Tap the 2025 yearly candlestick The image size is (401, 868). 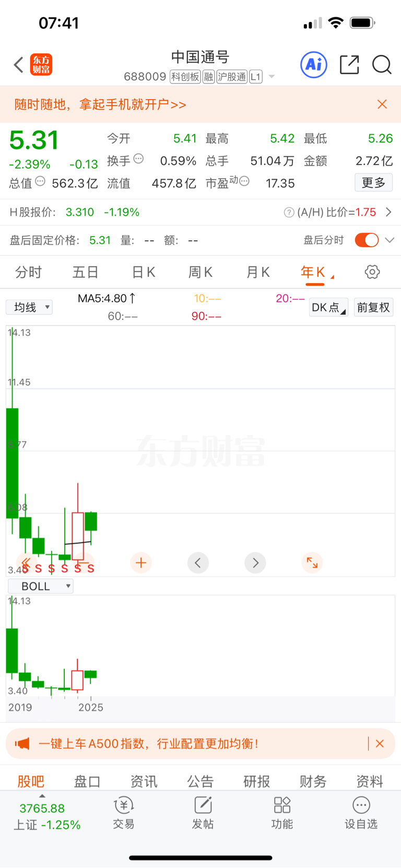(91, 521)
